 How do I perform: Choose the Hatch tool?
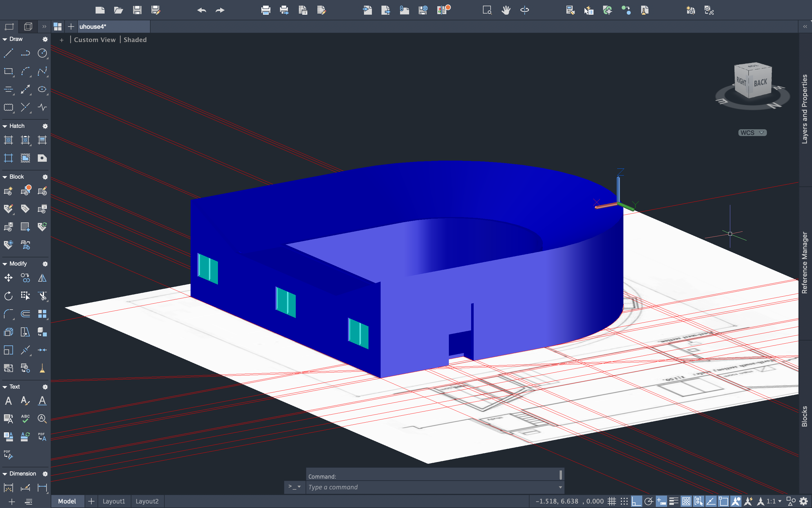8,140
